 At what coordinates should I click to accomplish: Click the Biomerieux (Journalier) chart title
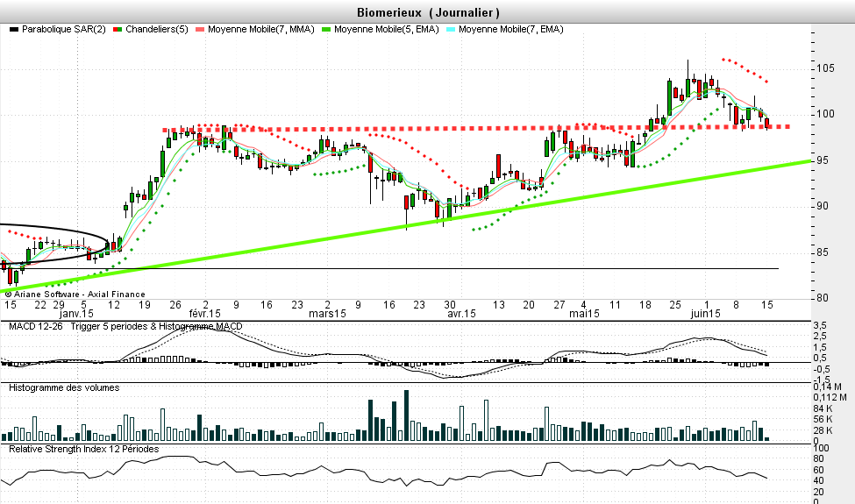point(429,12)
